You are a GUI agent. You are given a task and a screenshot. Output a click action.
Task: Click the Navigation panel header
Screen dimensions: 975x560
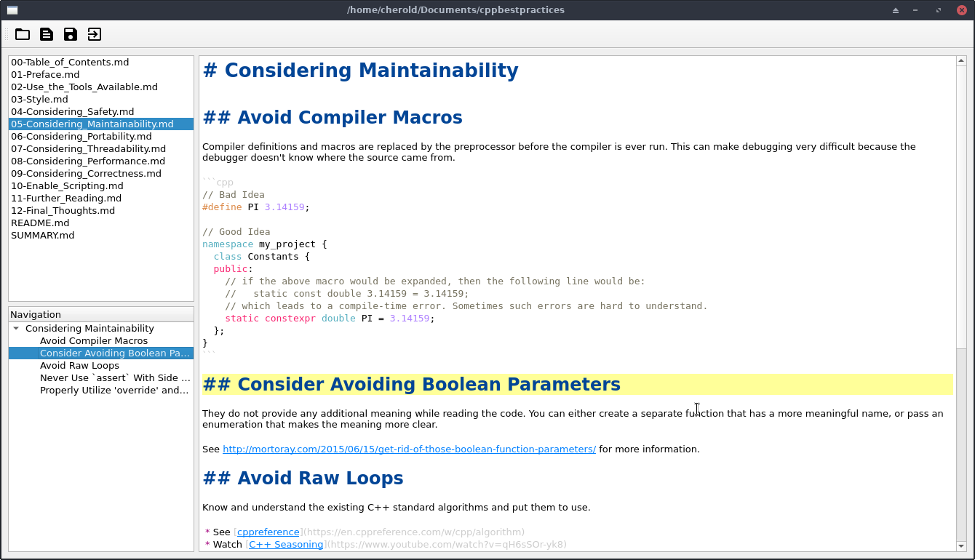coord(101,315)
